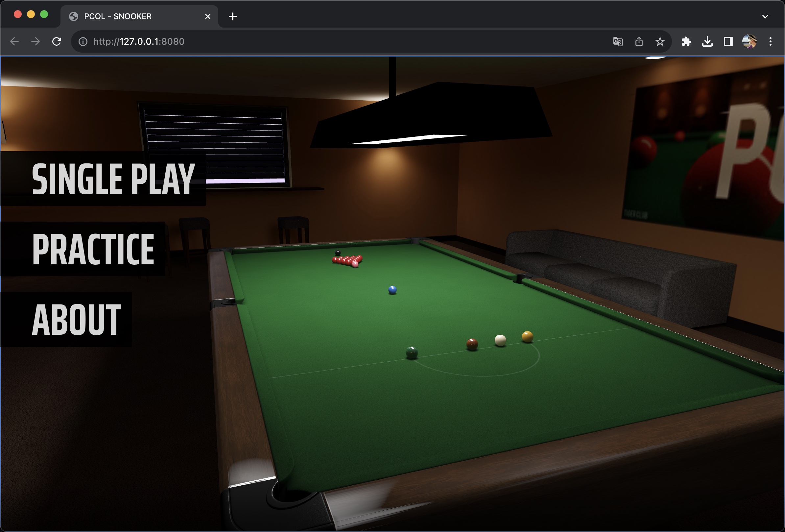Open the ABOUT menu option
Screen dimensions: 785x532
click(76, 319)
